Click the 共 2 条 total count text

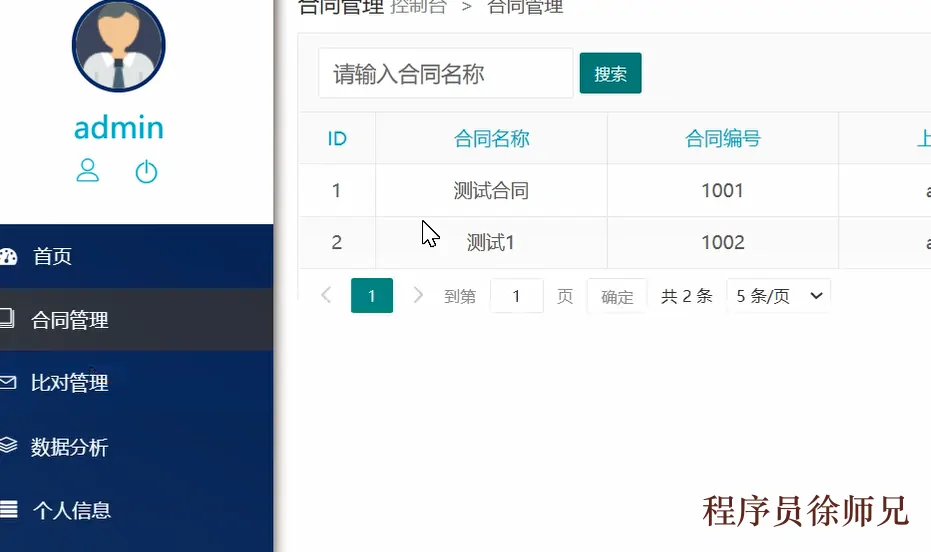tap(686, 296)
